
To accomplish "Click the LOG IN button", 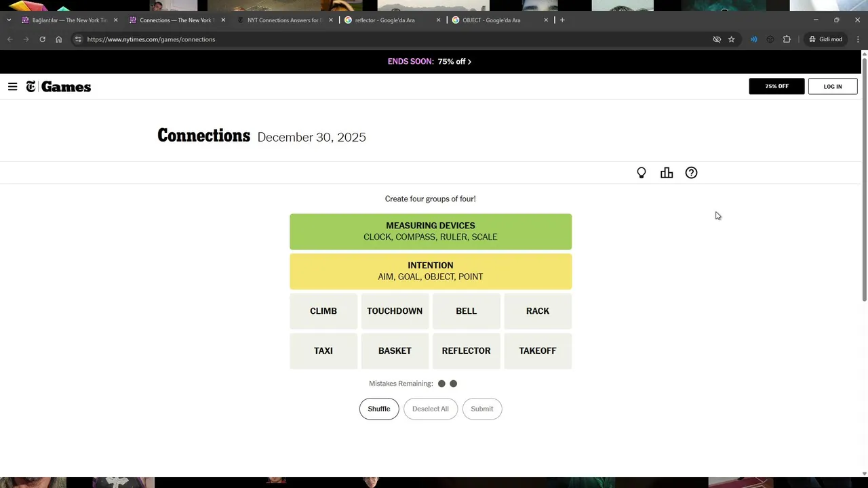I will (833, 86).
